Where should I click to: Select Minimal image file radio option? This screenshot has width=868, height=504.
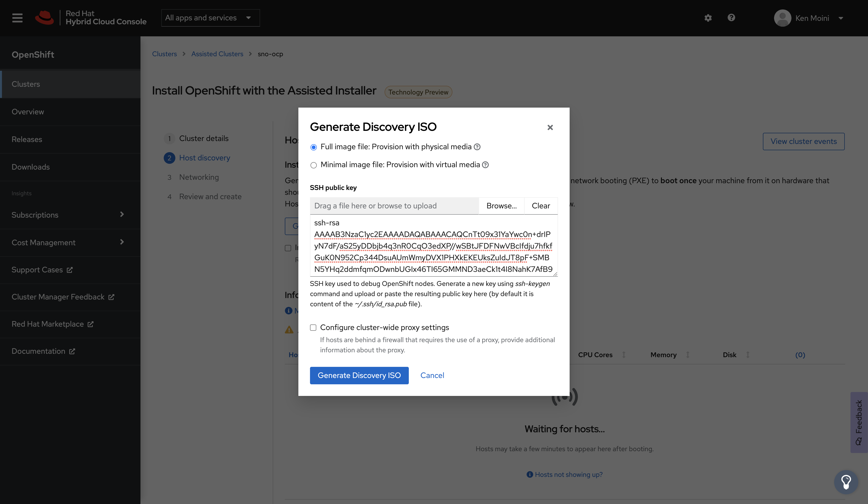313,165
